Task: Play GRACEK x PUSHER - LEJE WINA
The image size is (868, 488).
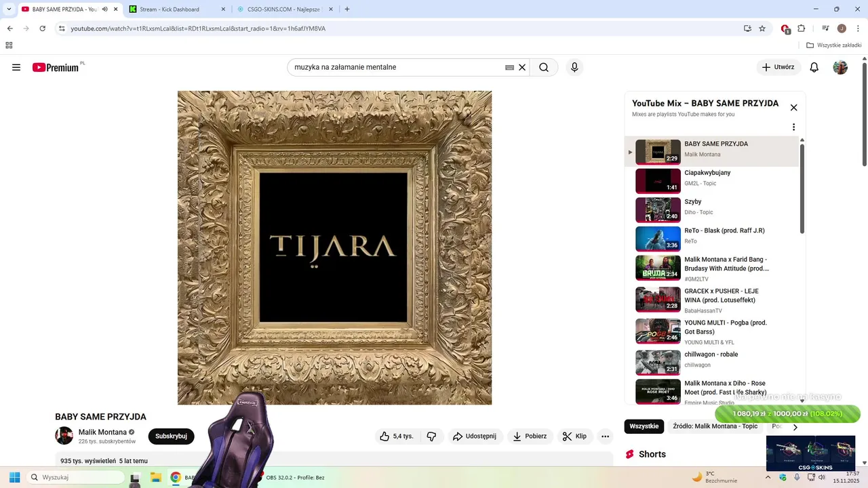Action: [712, 300]
